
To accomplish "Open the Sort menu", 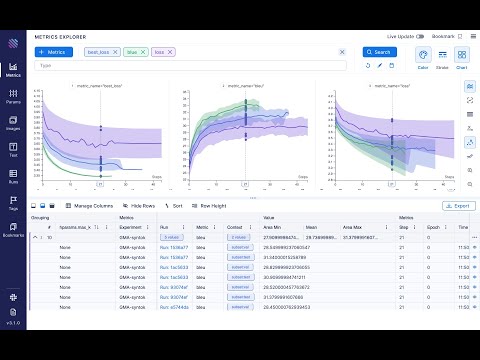I will (174, 206).
